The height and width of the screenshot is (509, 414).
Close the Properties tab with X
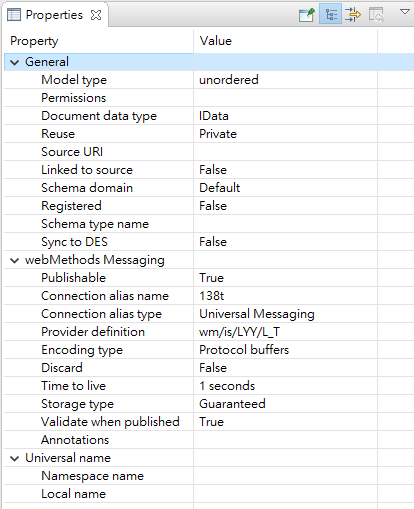click(96, 15)
